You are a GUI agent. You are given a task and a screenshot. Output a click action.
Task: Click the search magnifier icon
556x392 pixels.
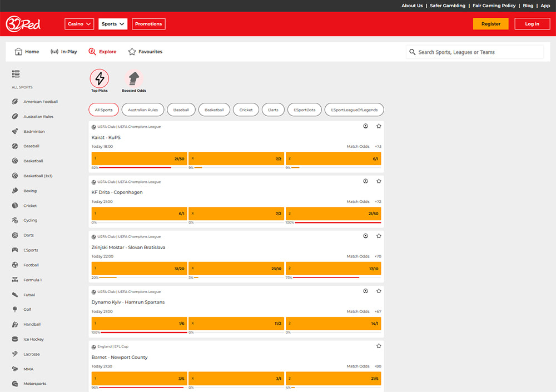pyautogui.click(x=412, y=52)
